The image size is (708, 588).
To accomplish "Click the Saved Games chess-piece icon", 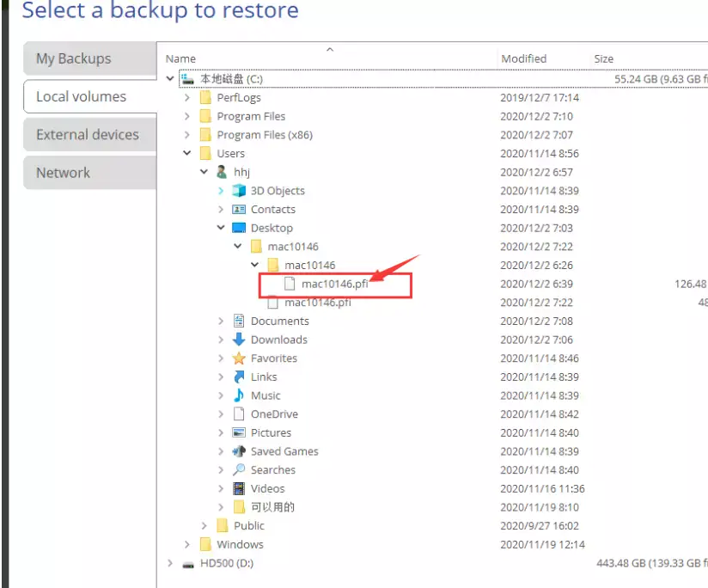I will tap(239, 450).
